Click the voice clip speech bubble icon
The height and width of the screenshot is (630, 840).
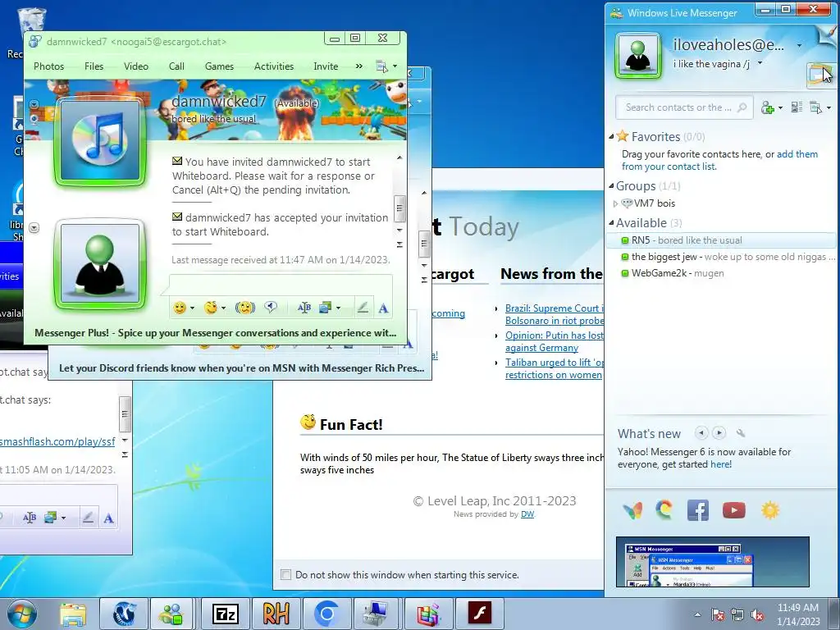tap(271, 307)
